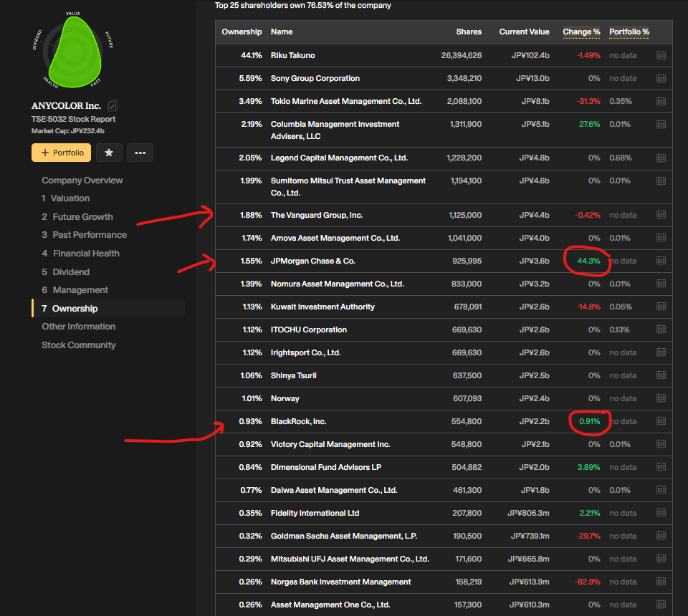Click the TSE:5032 Stock Report text
Screen dimensions: 688x616
73,119
